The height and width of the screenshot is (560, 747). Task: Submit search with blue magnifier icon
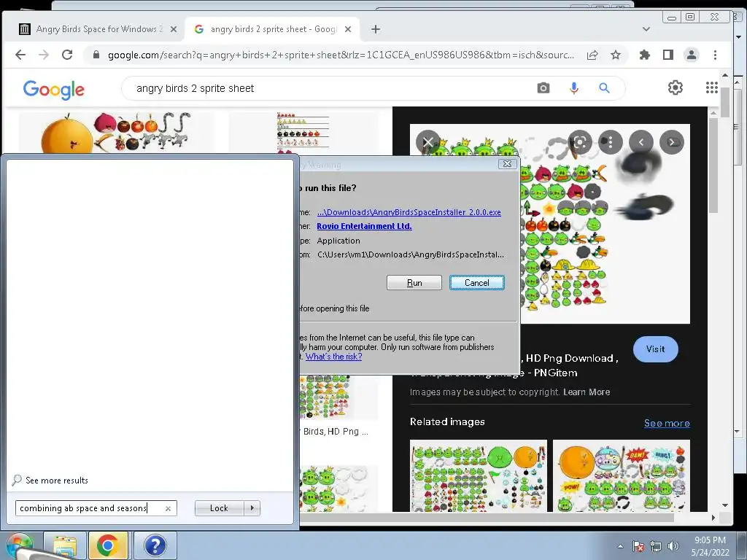pos(604,88)
